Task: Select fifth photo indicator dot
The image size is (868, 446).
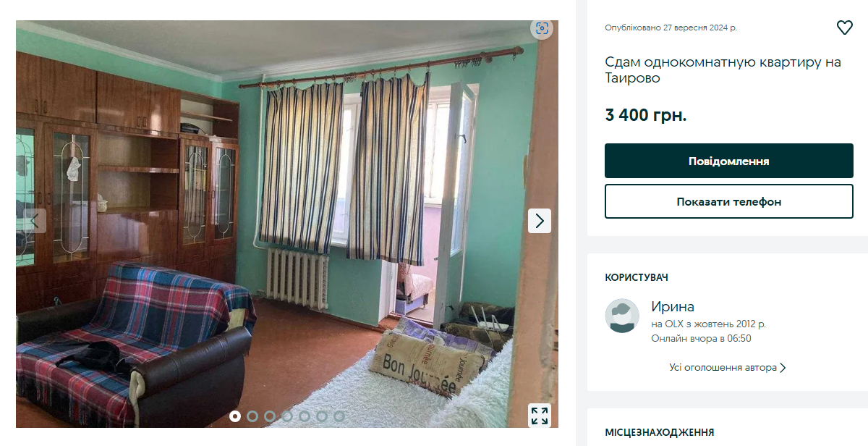Action: point(305,416)
